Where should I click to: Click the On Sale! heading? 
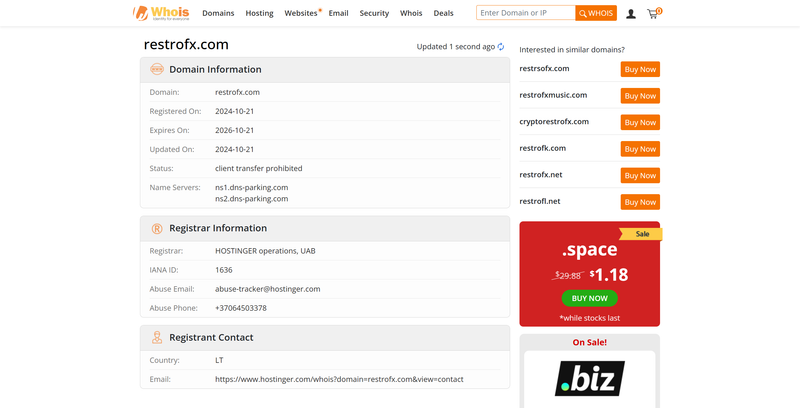(590, 342)
